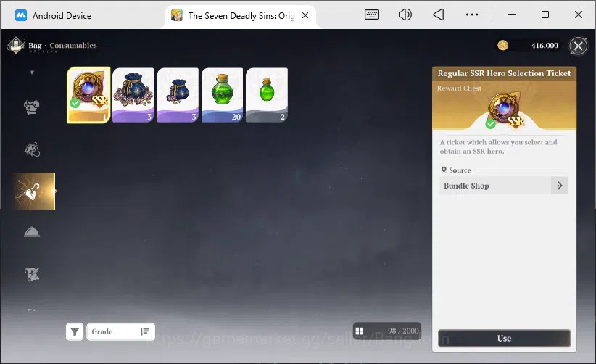Click the ticket description text
The image size is (596, 364).
click(498, 146)
